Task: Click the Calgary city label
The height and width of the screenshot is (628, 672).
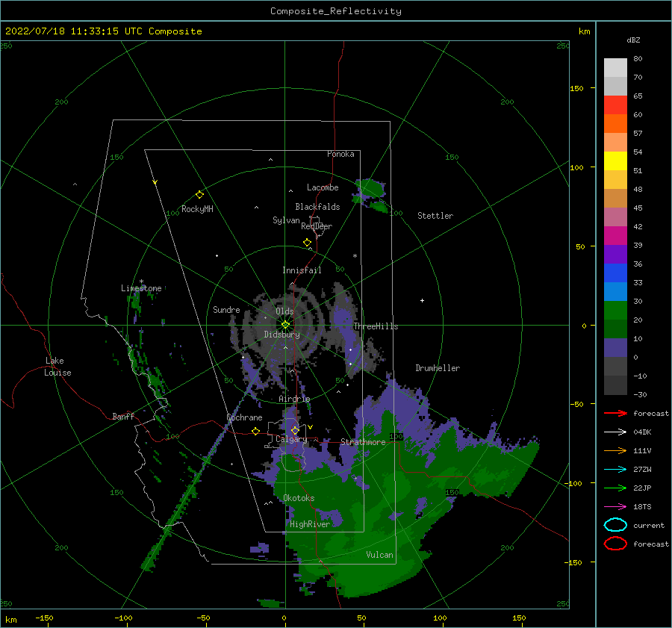Action: pos(291,439)
